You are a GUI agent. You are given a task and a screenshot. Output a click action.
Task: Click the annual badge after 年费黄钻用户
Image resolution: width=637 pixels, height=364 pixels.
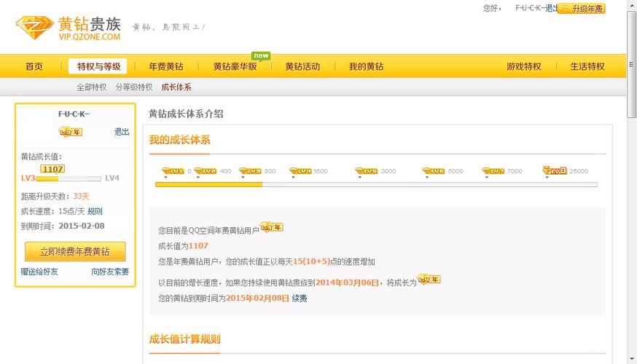click(271, 227)
